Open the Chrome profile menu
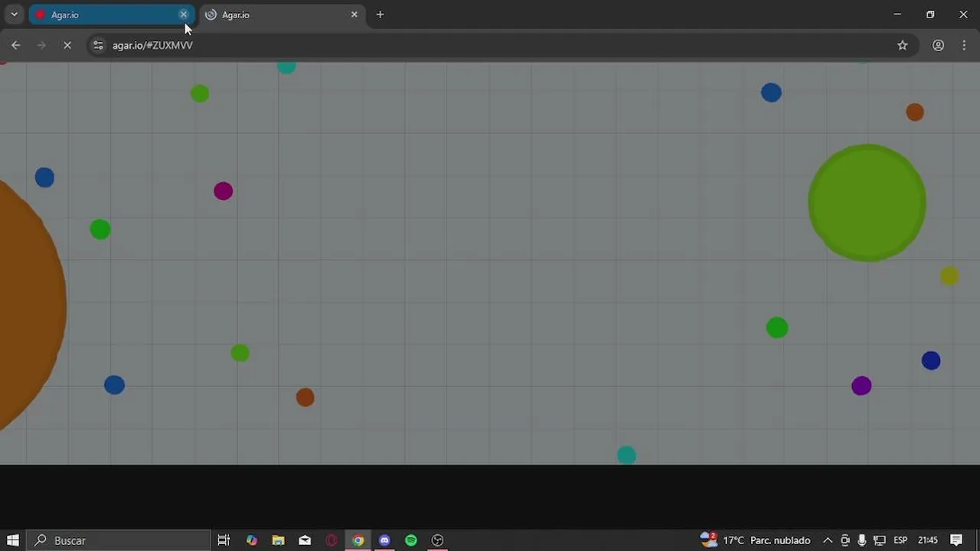Image resolution: width=980 pixels, height=551 pixels. (938, 45)
